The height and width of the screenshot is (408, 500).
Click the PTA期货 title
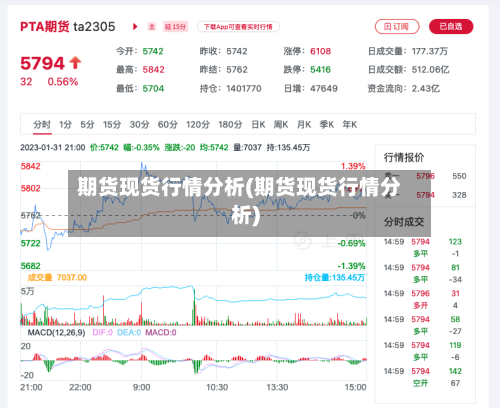click(x=45, y=27)
